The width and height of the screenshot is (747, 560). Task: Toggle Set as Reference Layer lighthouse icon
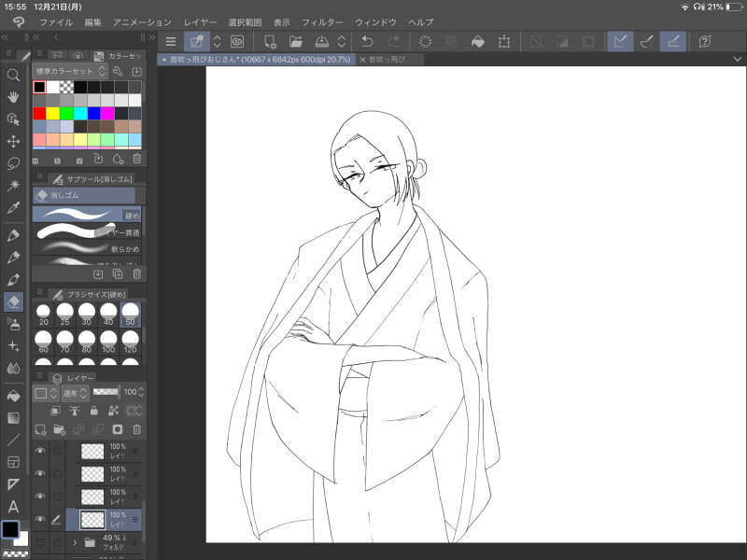click(75, 411)
